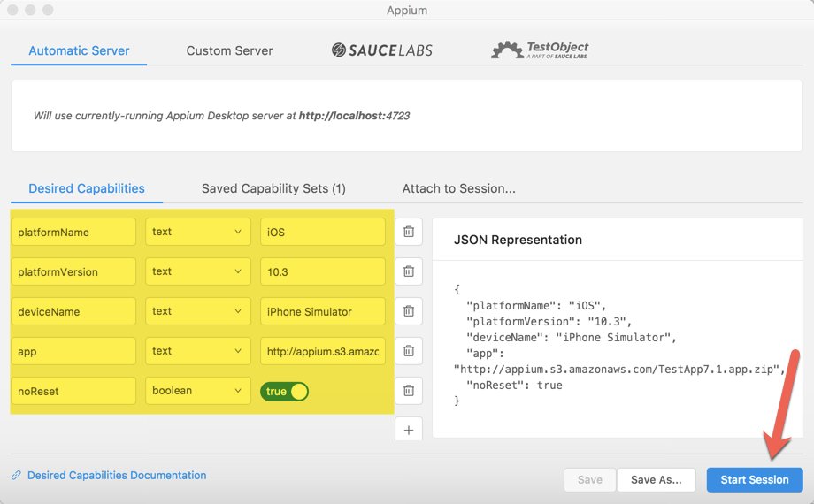Switch to Automatic Server tab
This screenshot has width=814, height=504.
point(79,51)
